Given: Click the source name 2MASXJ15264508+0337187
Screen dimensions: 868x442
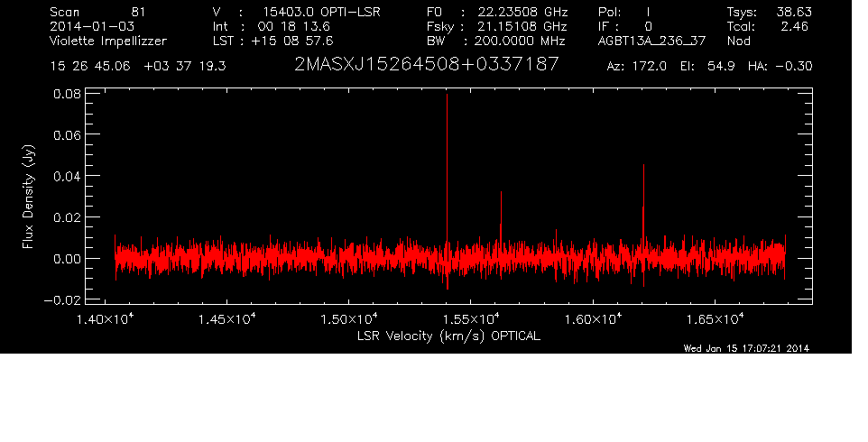Looking at the screenshot, I should coord(426,65).
